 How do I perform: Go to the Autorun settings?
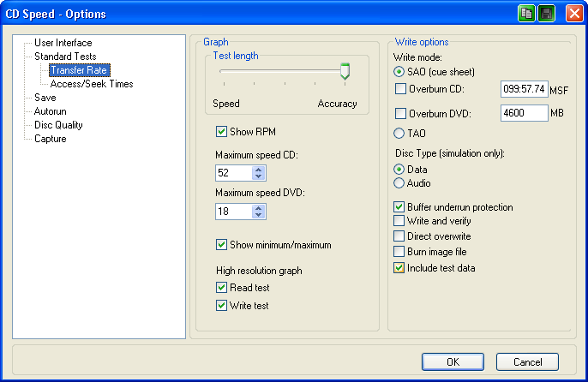(x=50, y=111)
